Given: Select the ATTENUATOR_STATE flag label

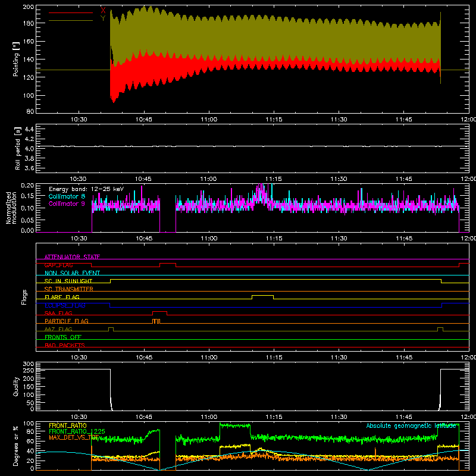Looking at the screenshot, I should [x=72, y=257].
